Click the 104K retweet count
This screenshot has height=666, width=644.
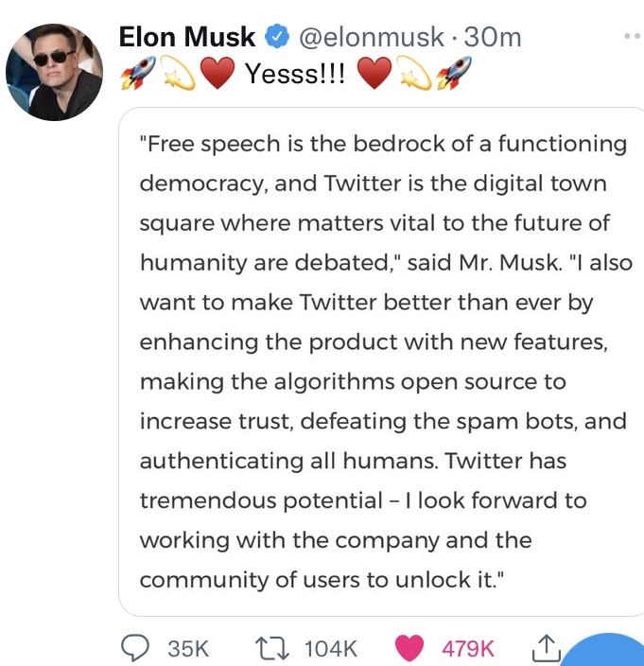tap(331, 648)
